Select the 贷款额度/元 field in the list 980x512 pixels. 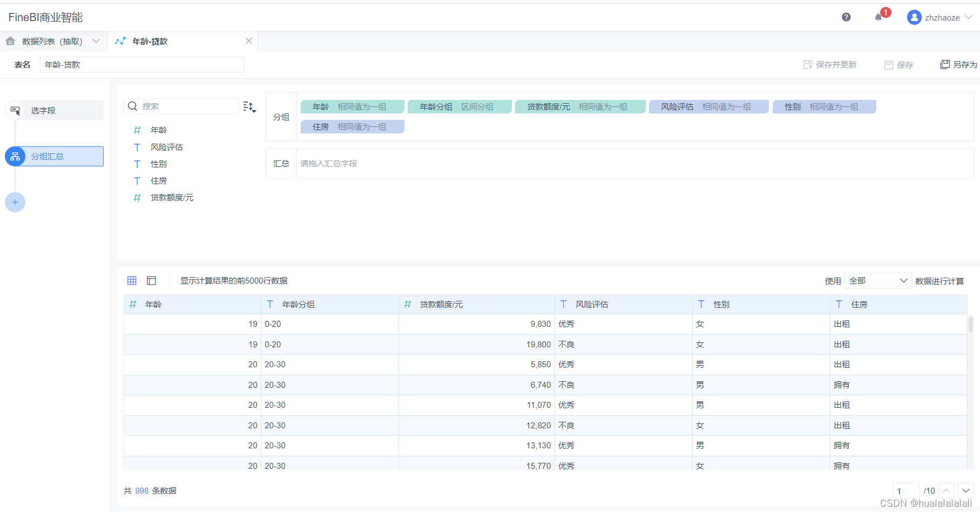(x=172, y=198)
